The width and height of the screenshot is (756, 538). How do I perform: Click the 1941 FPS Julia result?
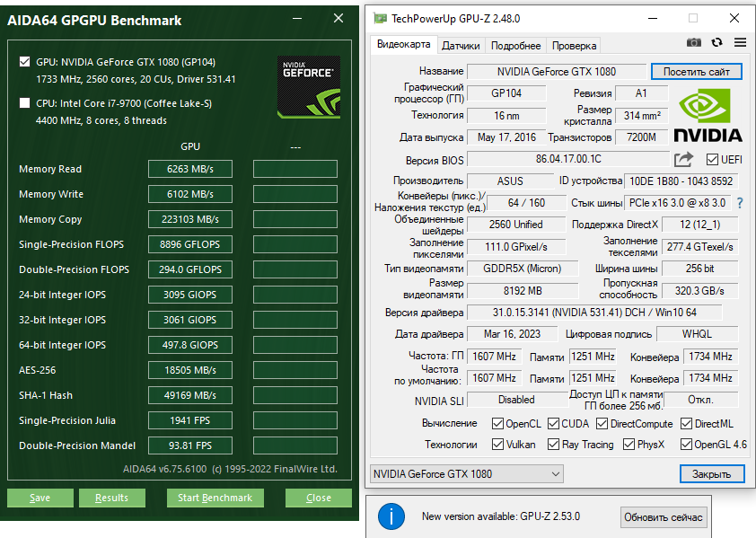click(x=190, y=420)
